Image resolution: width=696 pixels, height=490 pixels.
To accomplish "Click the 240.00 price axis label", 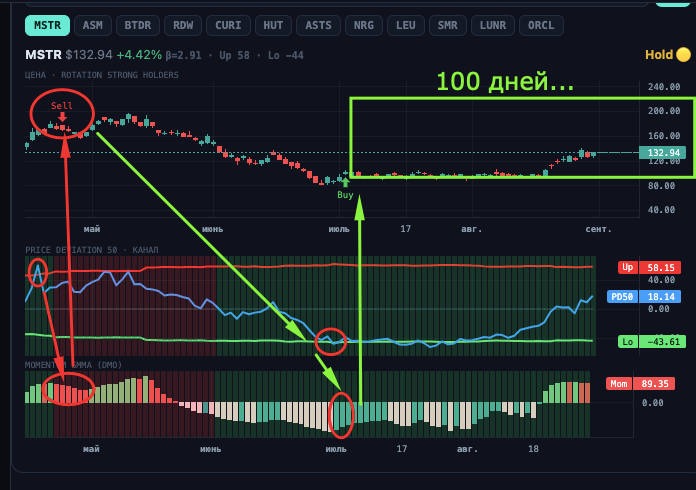I will coord(664,87).
